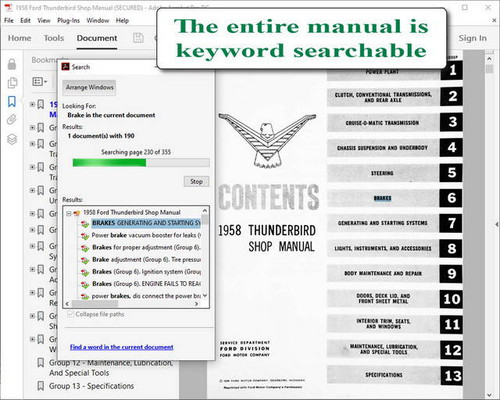Image resolution: width=500 pixels, height=400 pixels.
Task: Click the results list scroll down arrow
Action: point(205,295)
